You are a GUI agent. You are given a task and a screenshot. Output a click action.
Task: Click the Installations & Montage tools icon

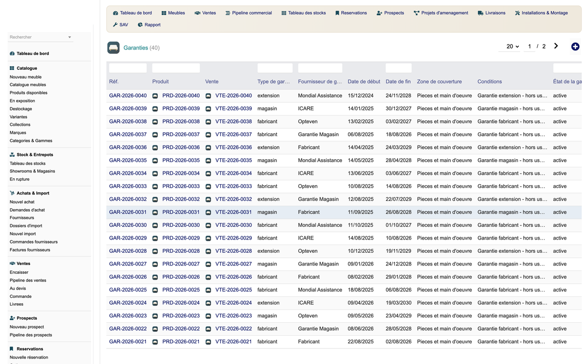point(517,13)
